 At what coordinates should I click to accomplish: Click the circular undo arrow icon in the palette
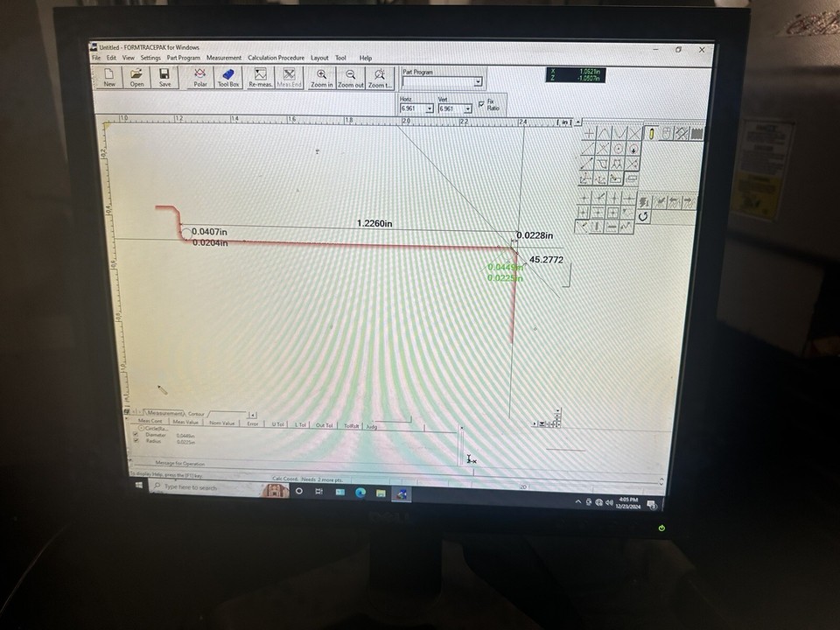click(x=644, y=216)
